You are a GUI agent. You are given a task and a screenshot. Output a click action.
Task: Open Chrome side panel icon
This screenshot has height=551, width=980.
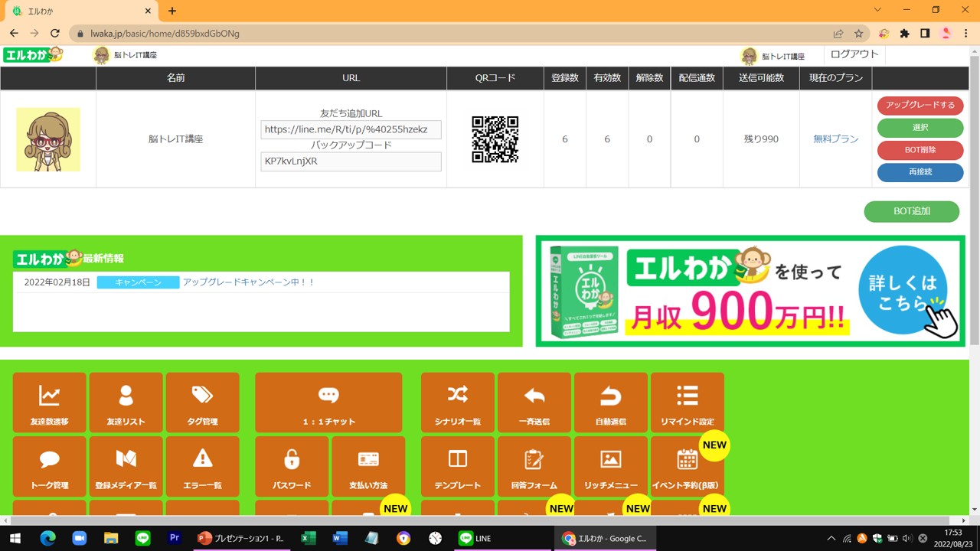click(x=925, y=34)
